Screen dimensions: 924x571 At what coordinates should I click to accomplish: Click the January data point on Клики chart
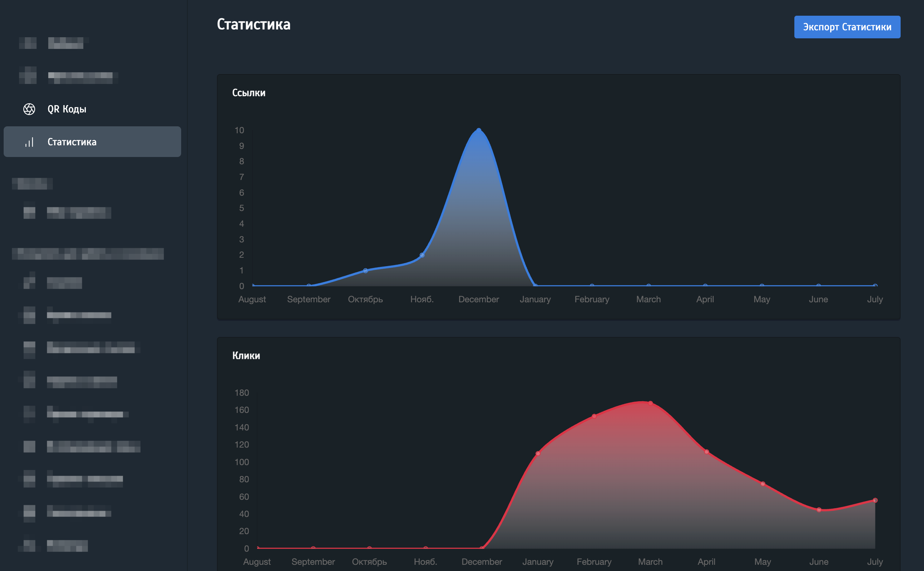coord(538,453)
